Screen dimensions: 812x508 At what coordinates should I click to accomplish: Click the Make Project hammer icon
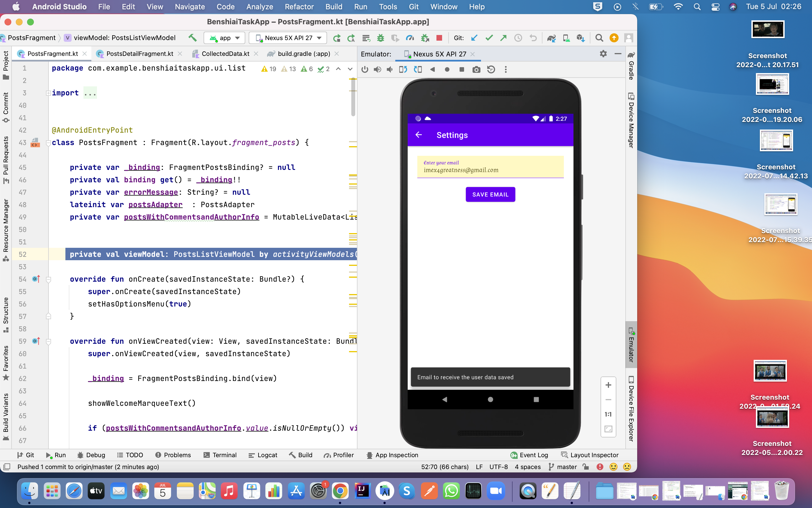tap(193, 38)
